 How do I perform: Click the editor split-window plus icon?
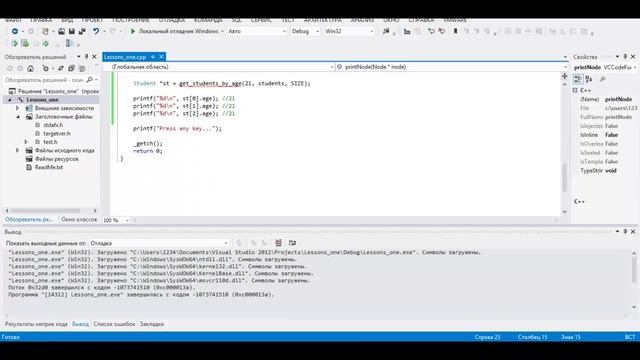coord(565,76)
